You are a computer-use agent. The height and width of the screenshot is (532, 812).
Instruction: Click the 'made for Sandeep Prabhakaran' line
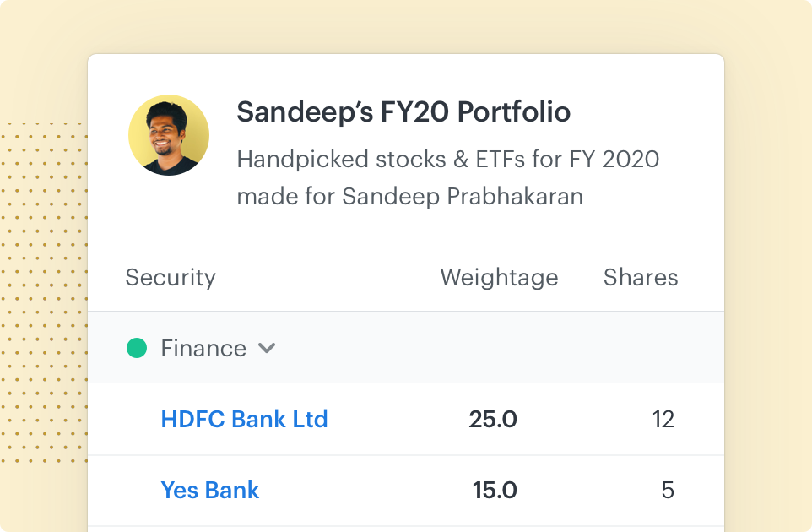pos(409,197)
